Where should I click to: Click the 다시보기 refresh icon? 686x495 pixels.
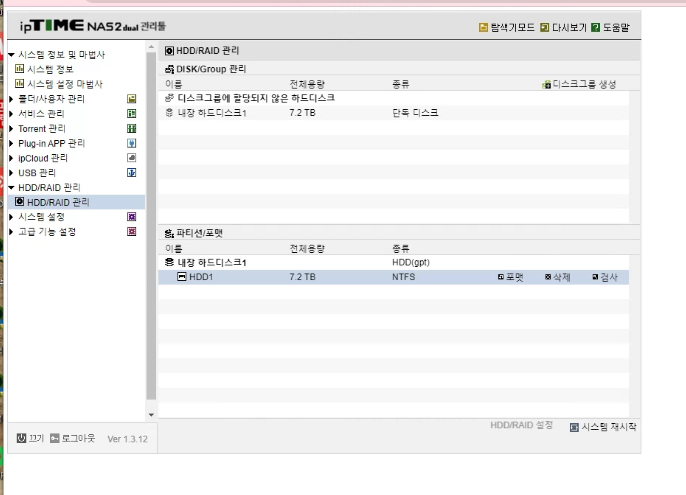tap(544, 28)
